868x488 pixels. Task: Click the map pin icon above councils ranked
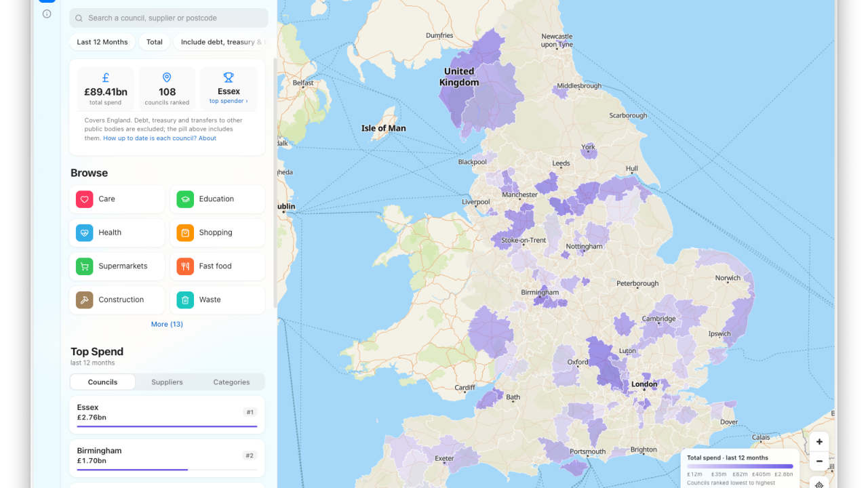pos(167,77)
